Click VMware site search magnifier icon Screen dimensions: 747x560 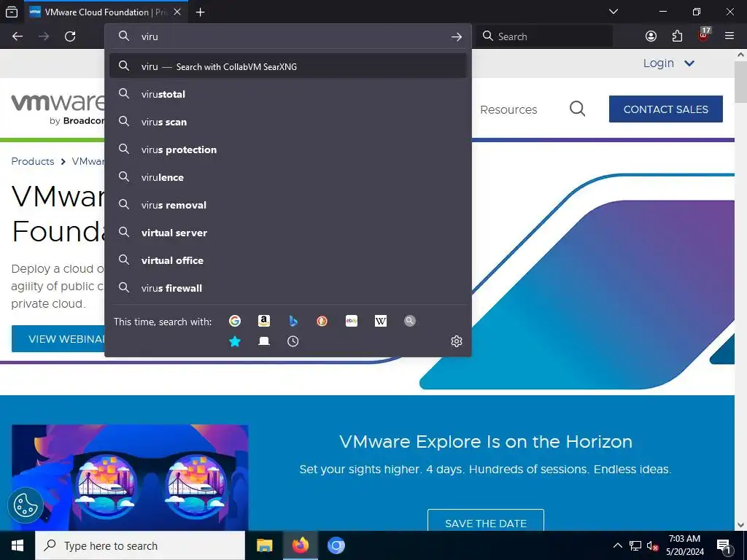pyautogui.click(x=578, y=109)
